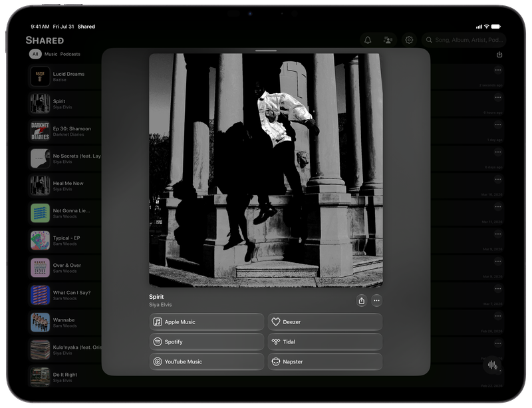Switch to the Podcasts filter tab

pyautogui.click(x=70, y=54)
